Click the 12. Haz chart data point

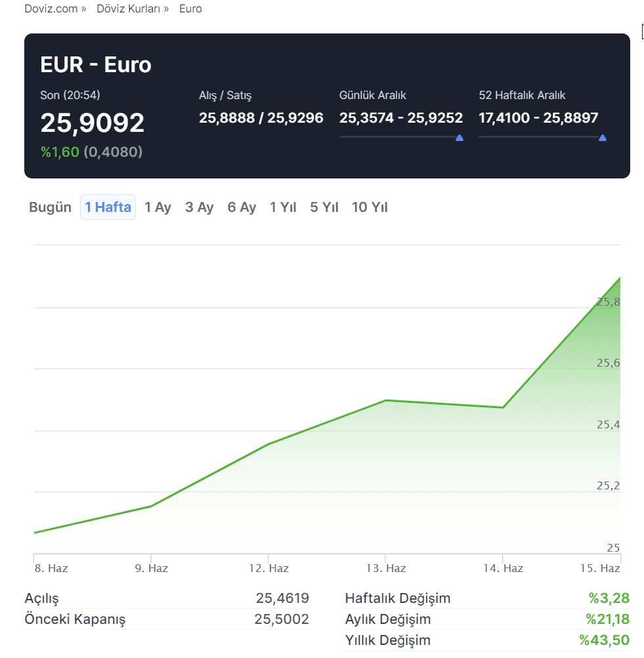tap(268, 444)
